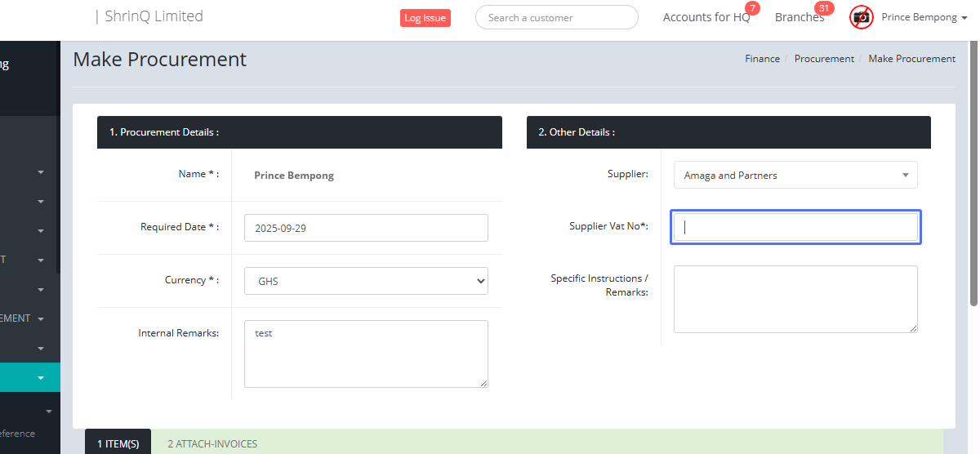Viewport: 980px width, 454px height.
Task: Expand sidebar menu ending in 'EMENT'
Action: point(41,318)
